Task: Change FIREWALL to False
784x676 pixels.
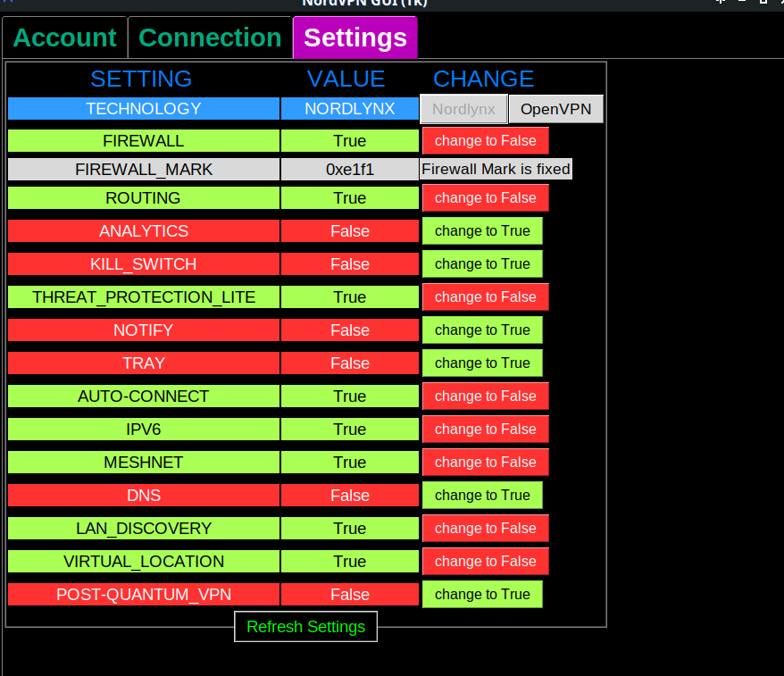Action: pos(485,141)
